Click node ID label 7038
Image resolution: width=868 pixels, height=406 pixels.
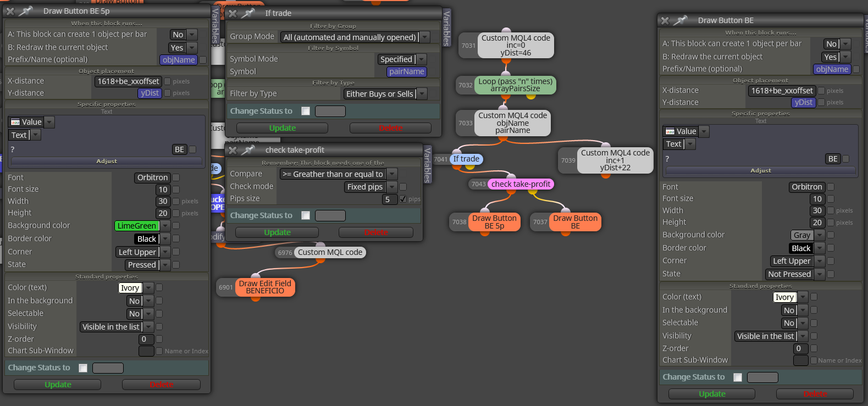460,222
